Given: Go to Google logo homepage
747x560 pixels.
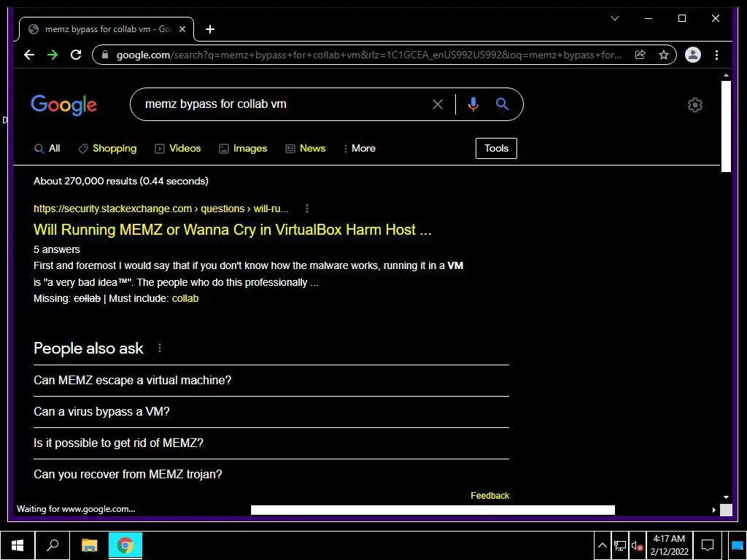Looking at the screenshot, I should coord(64,104).
